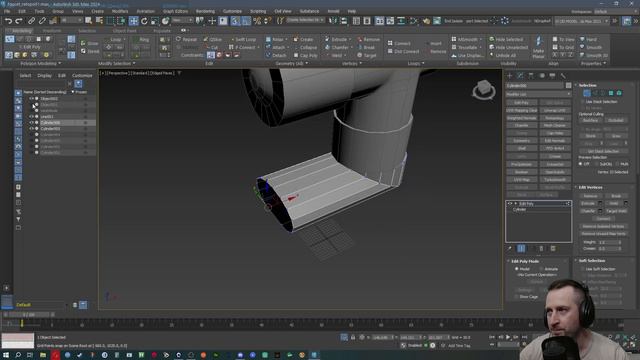
Task: Click Cap Poly in ribbon
Action: 305,56
